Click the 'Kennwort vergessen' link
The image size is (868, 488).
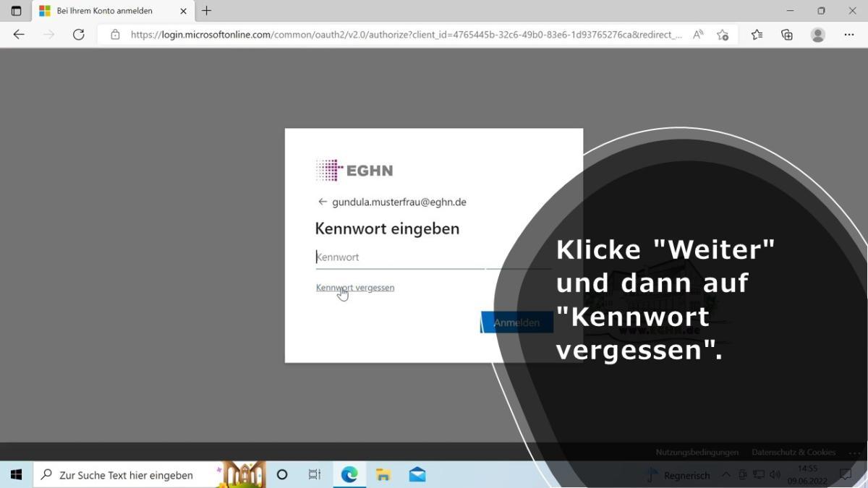tap(355, 288)
